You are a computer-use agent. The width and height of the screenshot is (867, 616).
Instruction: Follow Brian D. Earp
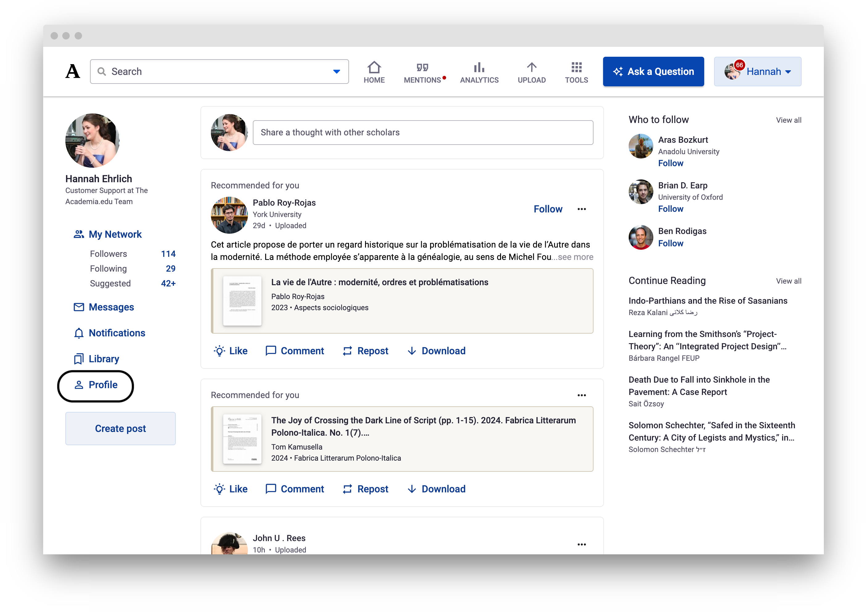point(671,209)
